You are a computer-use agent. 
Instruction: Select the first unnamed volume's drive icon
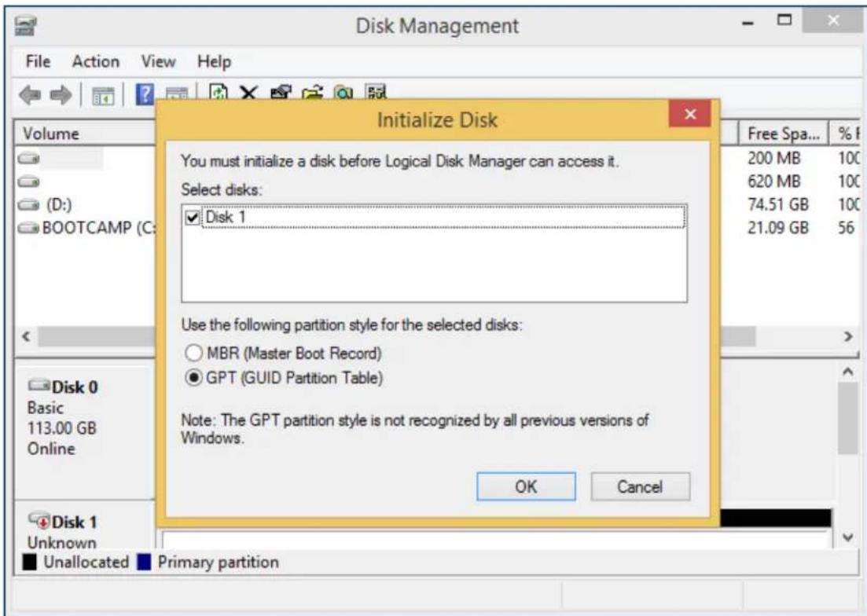pyautogui.click(x=29, y=159)
